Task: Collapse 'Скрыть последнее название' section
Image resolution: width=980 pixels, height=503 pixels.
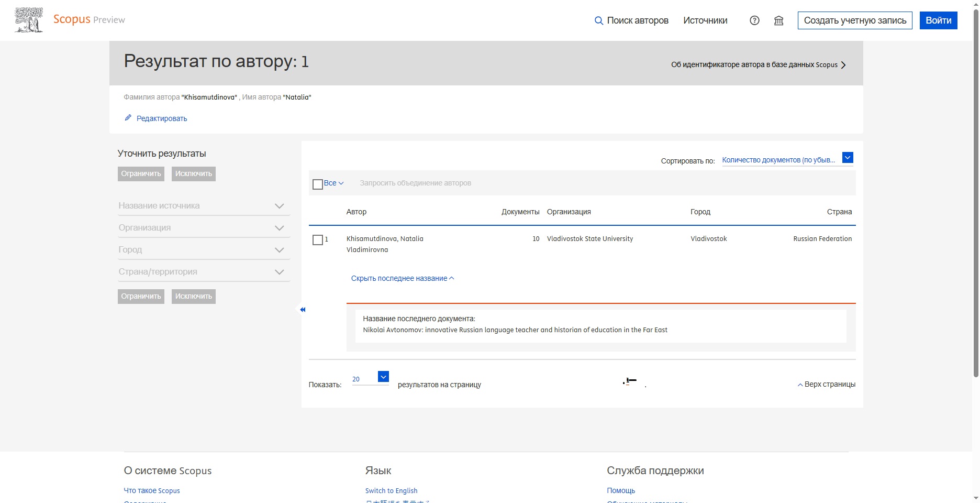Action: (x=402, y=278)
